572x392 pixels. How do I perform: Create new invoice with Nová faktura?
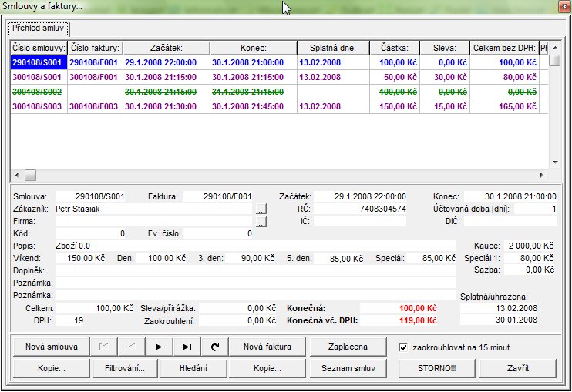coord(267,347)
